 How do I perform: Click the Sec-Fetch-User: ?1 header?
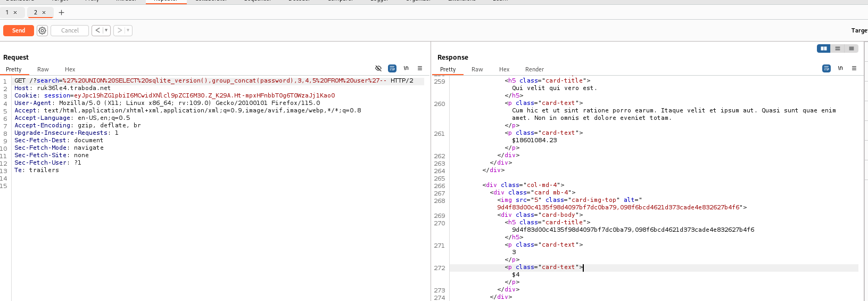[x=48, y=162]
